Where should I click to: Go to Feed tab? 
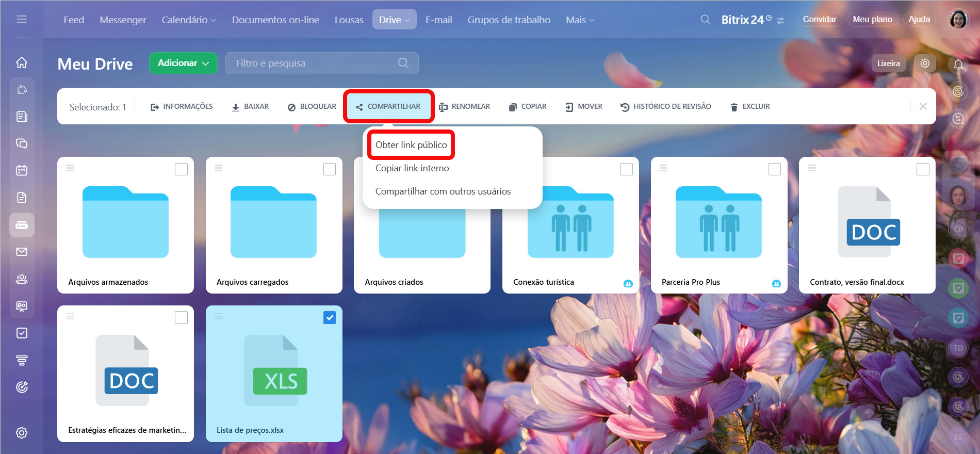pos(74,20)
